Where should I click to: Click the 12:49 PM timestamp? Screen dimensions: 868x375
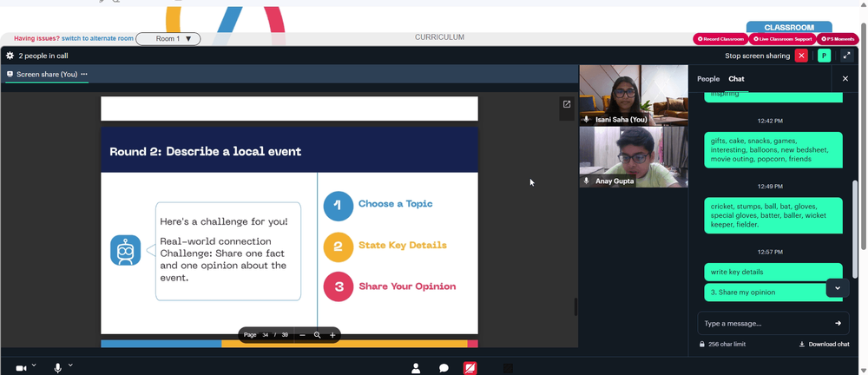[770, 186]
